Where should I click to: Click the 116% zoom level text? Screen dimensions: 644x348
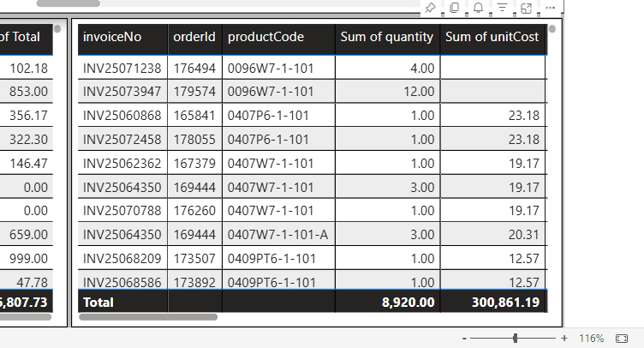pyautogui.click(x=592, y=339)
